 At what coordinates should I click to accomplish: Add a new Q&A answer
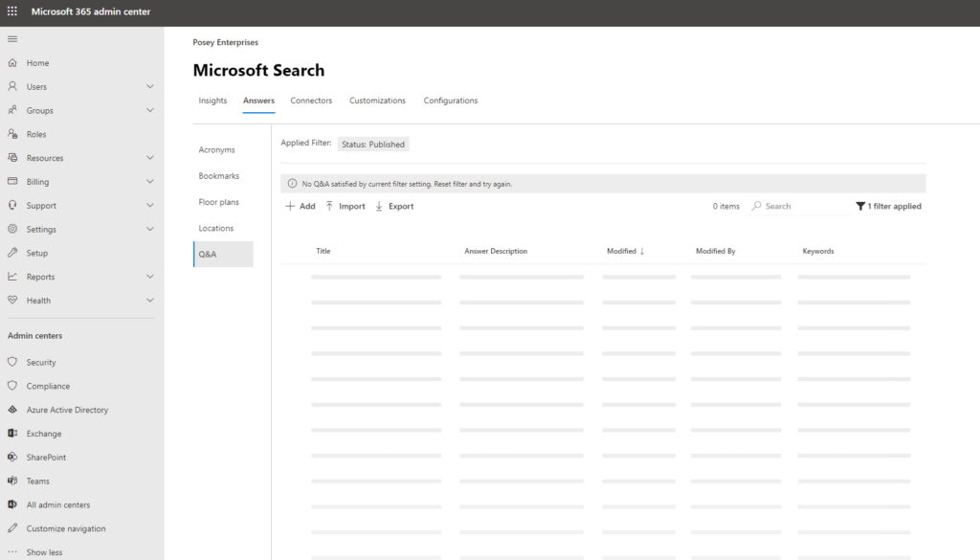coord(301,206)
